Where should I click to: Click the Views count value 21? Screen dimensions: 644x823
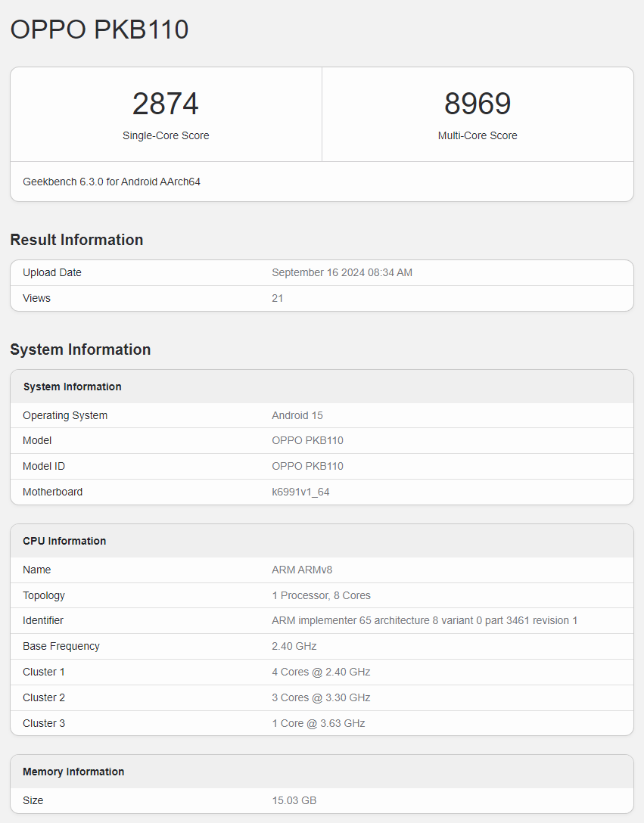pos(278,298)
